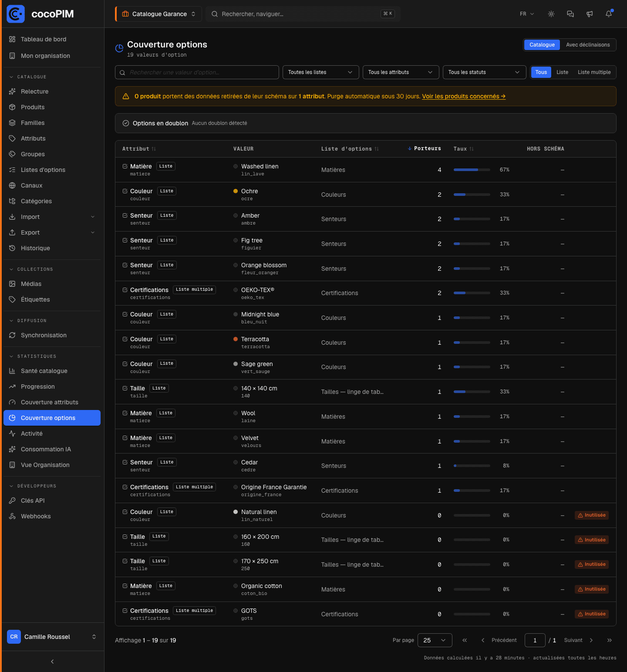Select the Tous type filter
The width and height of the screenshot is (627, 672).
541,72
